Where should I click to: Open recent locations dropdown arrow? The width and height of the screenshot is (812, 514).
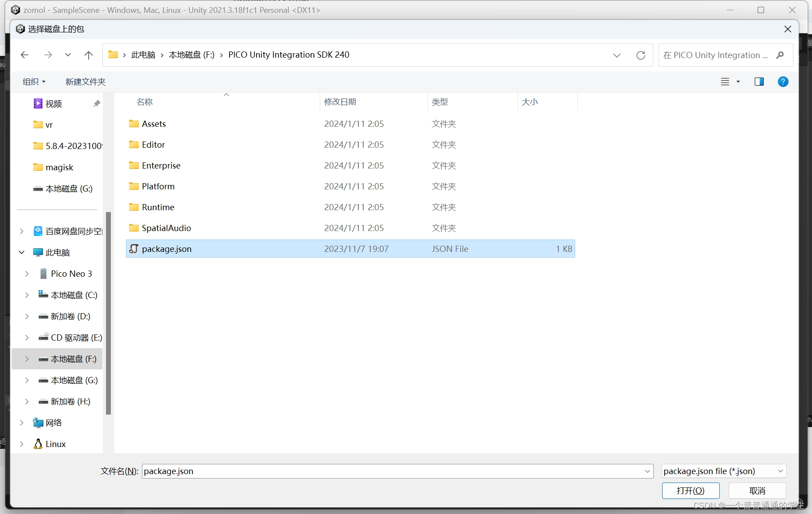pyautogui.click(x=68, y=55)
